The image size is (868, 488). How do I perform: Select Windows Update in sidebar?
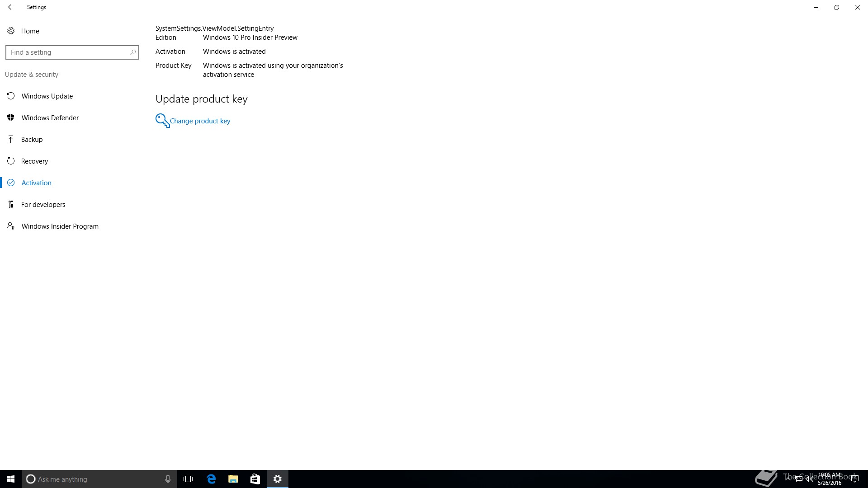point(47,96)
